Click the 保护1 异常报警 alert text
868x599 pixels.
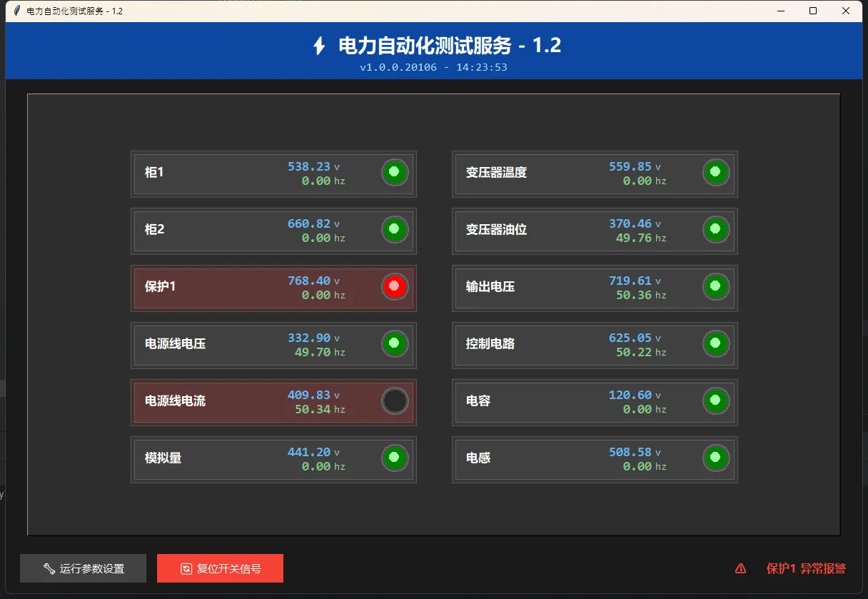[806, 568]
